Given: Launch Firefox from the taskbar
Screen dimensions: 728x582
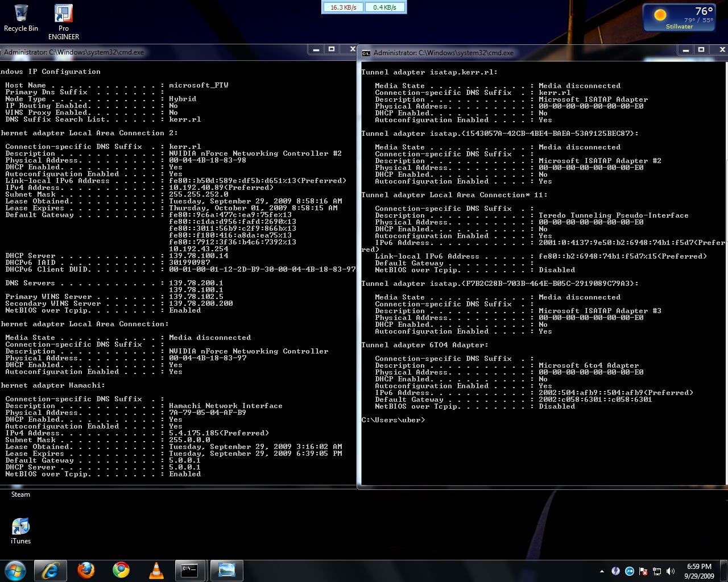Looking at the screenshot, I should pyautogui.click(x=86, y=571).
